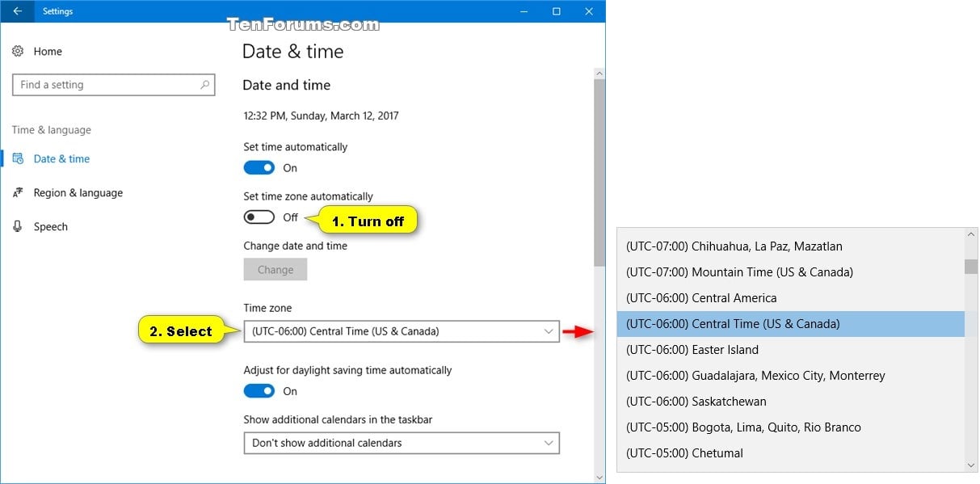Image resolution: width=980 pixels, height=484 pixels.
Task: Click the search magnifier in Find a setting
Action: (x=205, y=84)
